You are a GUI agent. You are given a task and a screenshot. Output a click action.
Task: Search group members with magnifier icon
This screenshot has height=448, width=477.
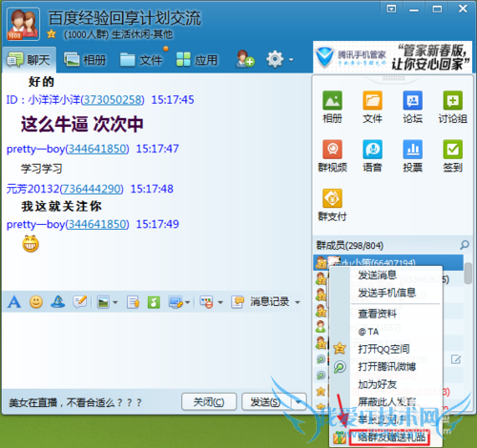465,245
